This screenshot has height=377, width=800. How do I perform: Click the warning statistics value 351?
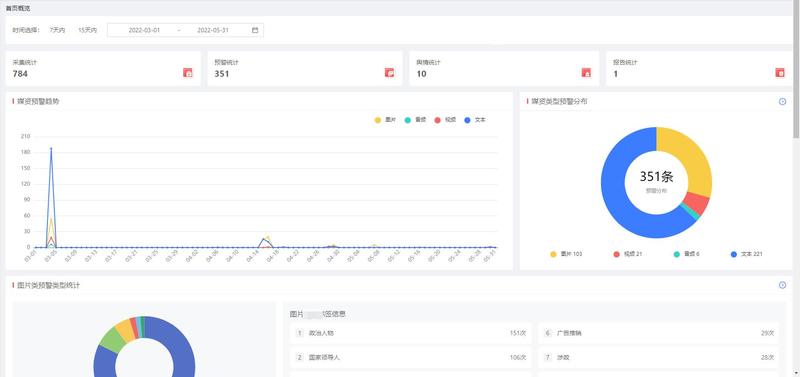[x=221, y=74]
